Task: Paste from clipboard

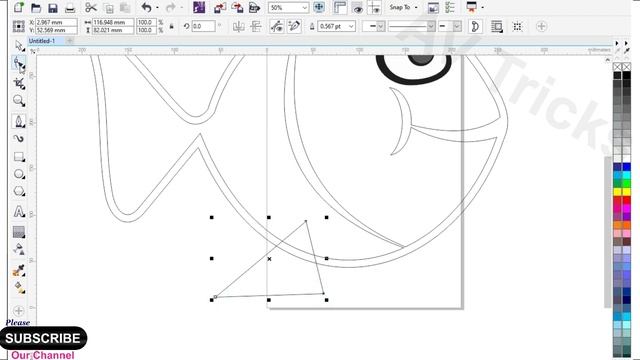Action: (x=125, y=7)
